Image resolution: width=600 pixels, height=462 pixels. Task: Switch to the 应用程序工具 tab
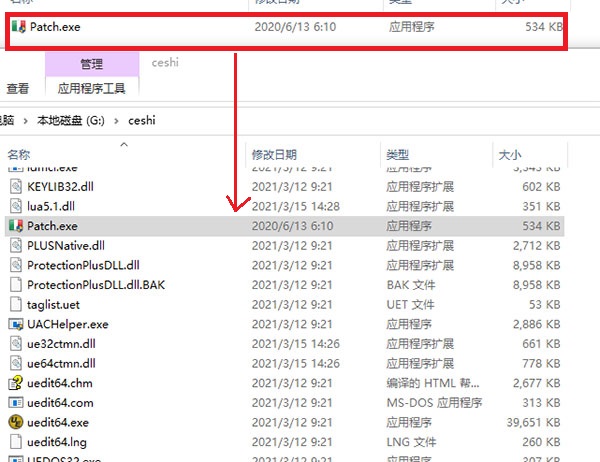pyautogui.click(x=91, y=88)
